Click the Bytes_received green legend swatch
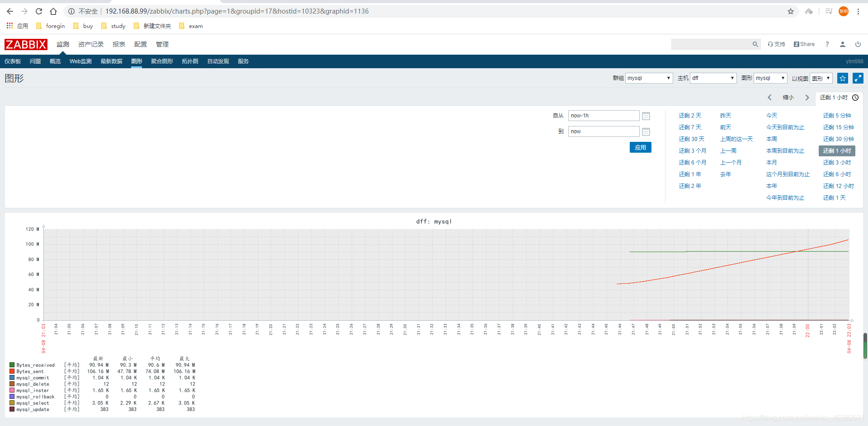 [x=12, y=365]
